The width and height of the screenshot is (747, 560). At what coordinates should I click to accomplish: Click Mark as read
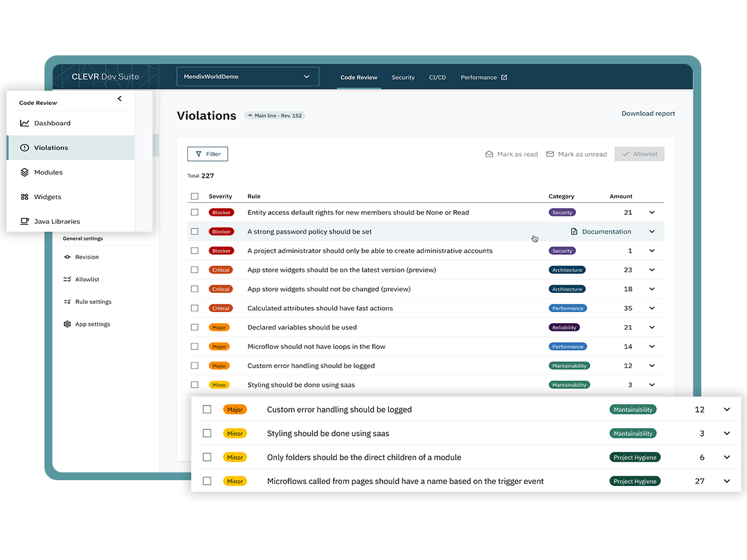(x=512, y=154)
